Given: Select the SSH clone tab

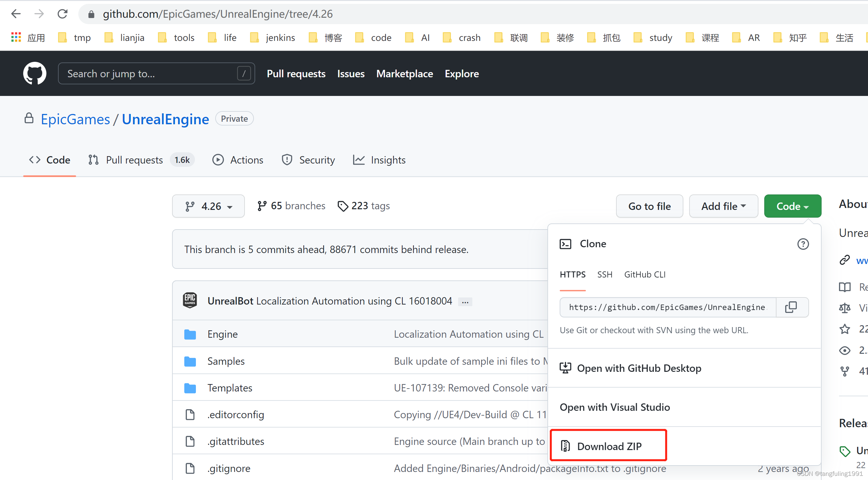Looking at the screenshot, I should [x=604, y=275].
